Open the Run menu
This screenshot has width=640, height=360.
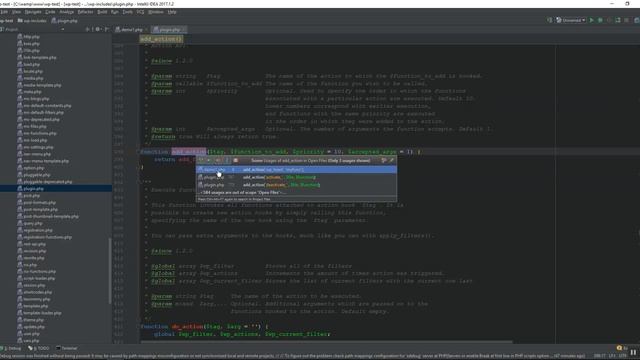pyautogui.click(x=115, y=12)
